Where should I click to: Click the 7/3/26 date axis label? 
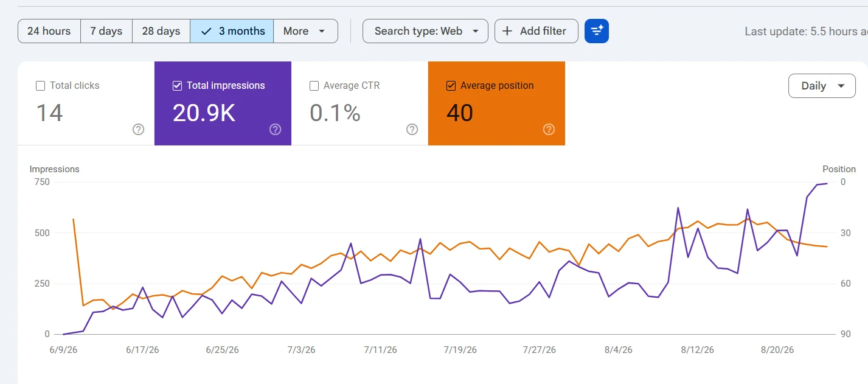click(x=302, y=350)
